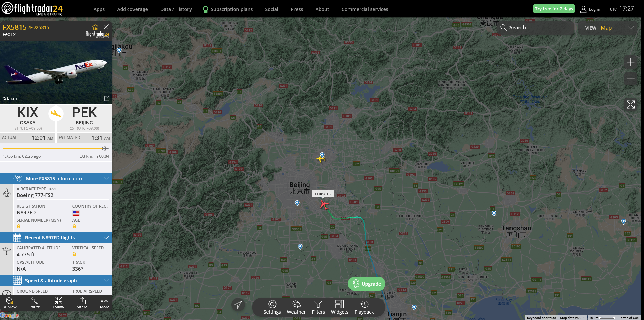The height and width of the screenshot is (320, 644).
Task: Click the green Upgrade button
Action: pos(367,284)
